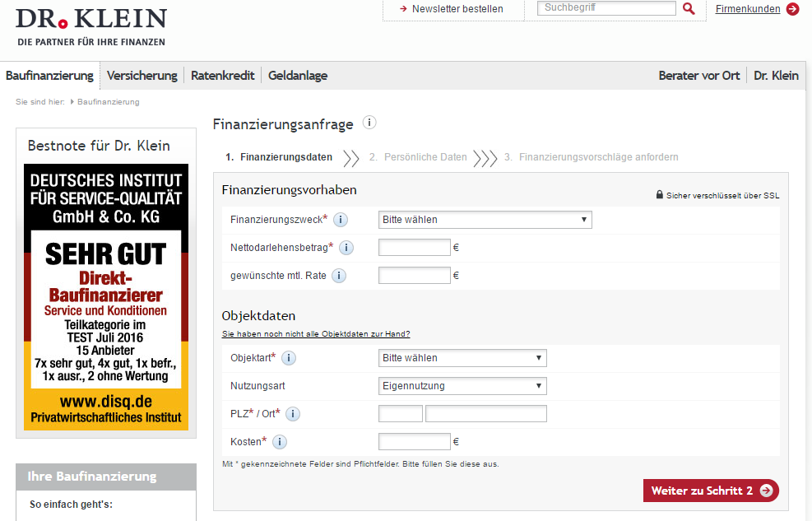812x521 pixels.
Task: Select step 2 Persönliche Daten
Action: coord(418,157)
